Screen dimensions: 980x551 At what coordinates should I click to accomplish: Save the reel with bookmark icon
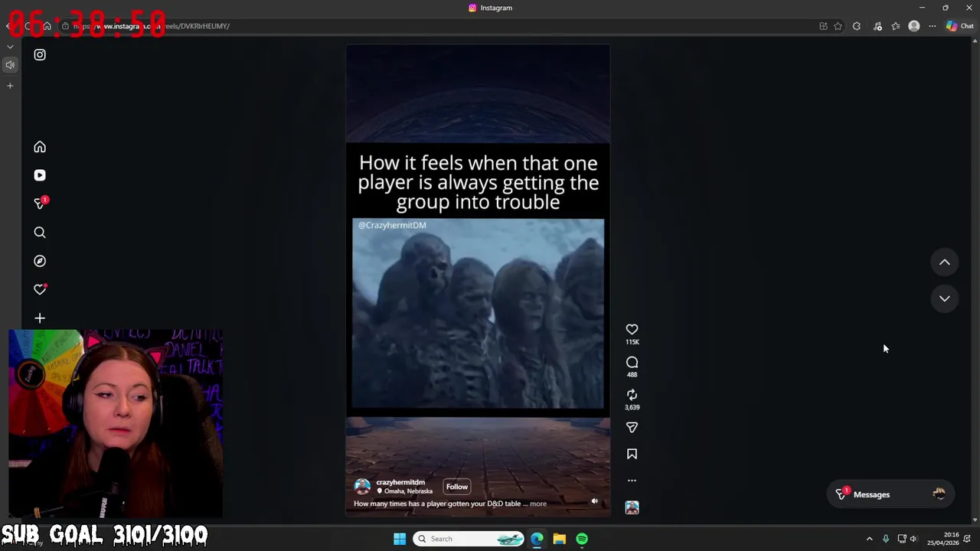pyautogui.click(x=632, y=455)
